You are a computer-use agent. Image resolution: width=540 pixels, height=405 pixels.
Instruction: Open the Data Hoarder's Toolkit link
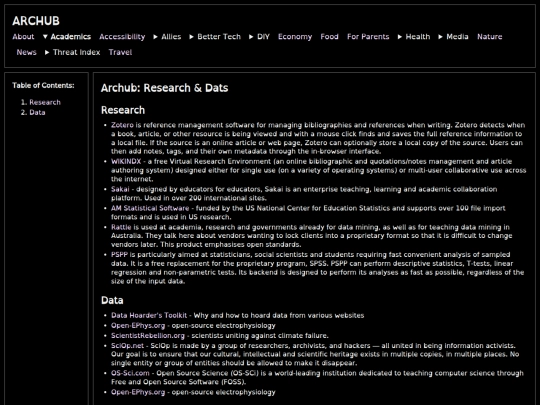(149, 315)
